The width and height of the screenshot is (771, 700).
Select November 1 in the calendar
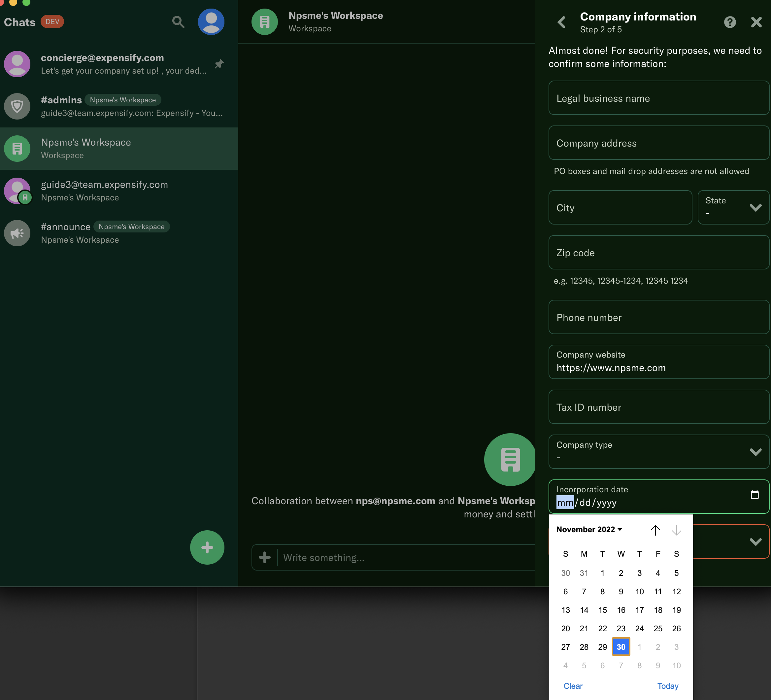(x=602, y=573)
